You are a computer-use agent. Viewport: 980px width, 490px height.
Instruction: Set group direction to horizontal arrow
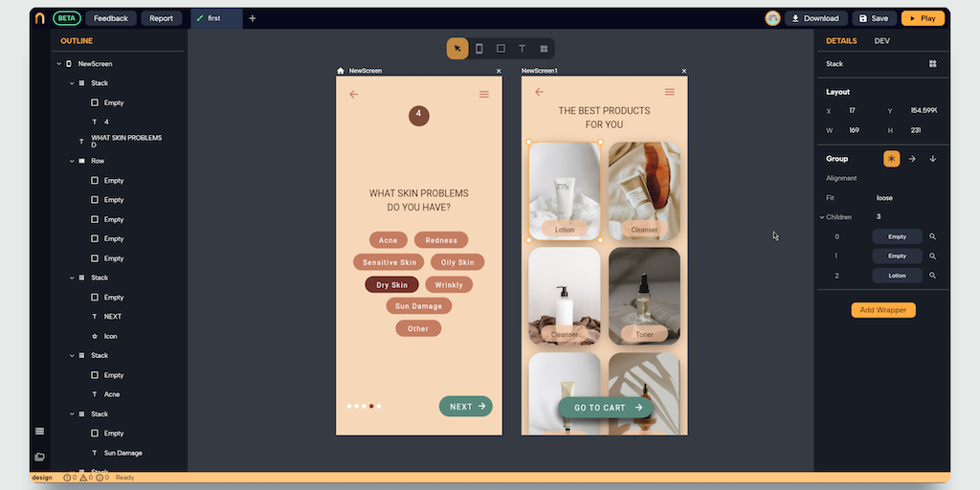tap(912, 159)
